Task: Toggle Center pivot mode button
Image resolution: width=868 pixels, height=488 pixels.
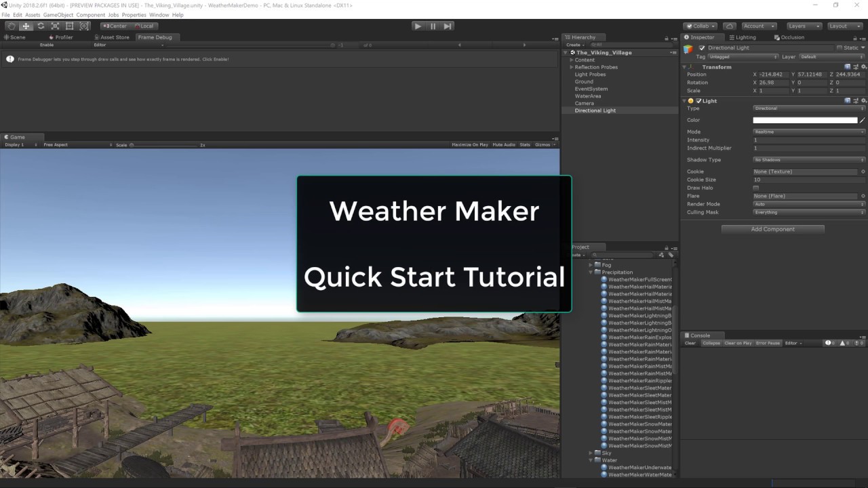Action: coord(116,26)
